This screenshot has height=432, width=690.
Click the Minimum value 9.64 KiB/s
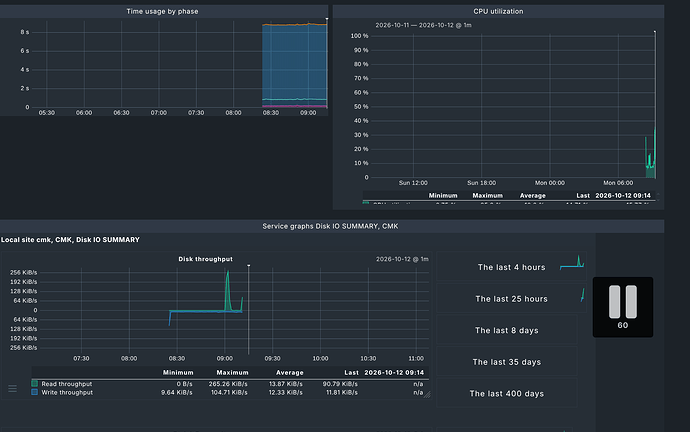(x=176, y=392)
